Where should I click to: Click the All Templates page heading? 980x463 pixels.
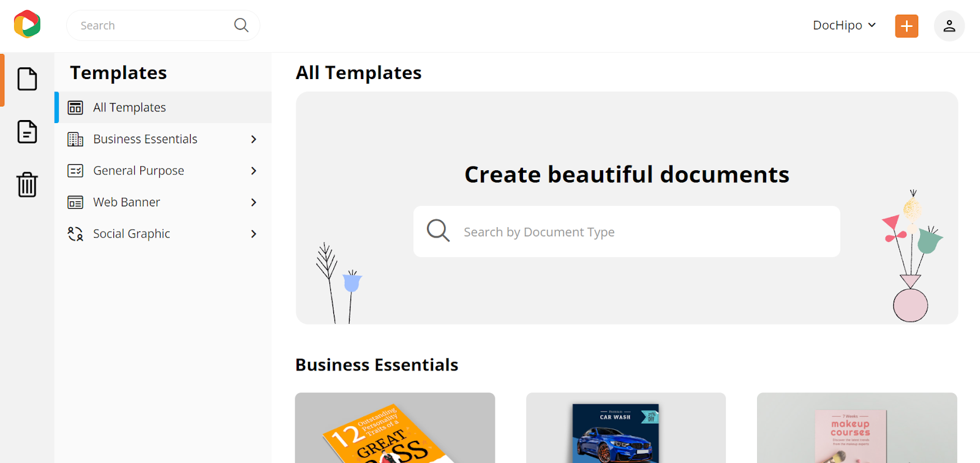[359, 73]
